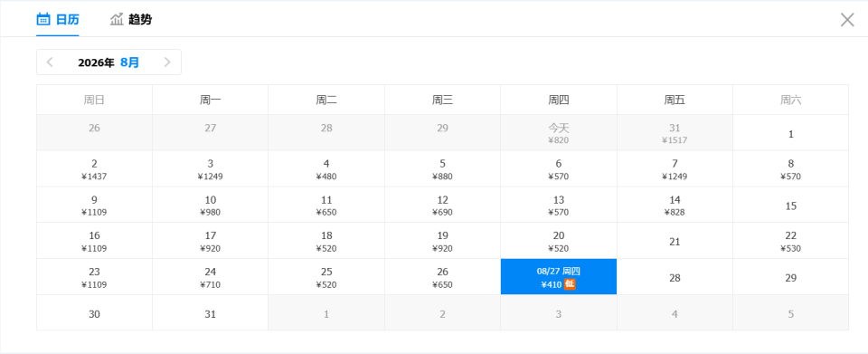Select greyed July 27 cell

tap(211, 132)
